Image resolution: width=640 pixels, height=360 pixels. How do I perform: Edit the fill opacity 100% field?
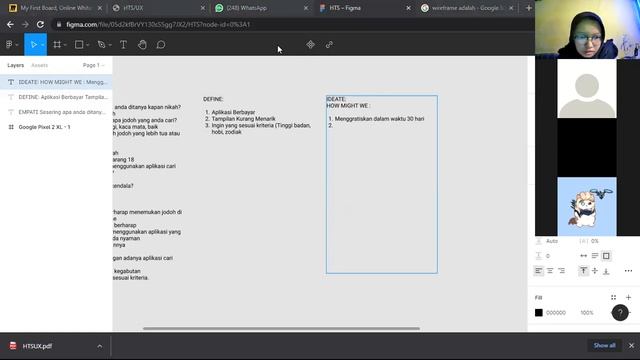(x=587, y=313)
